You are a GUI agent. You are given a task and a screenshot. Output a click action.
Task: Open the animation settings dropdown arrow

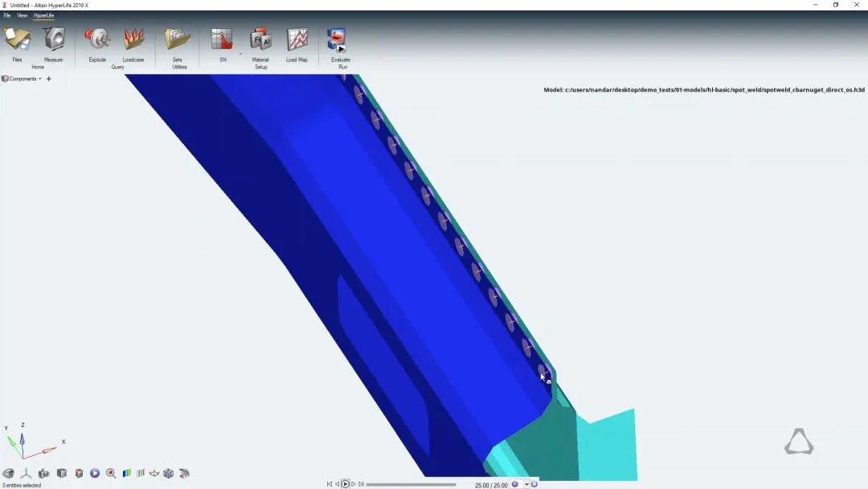pos(527,484)
